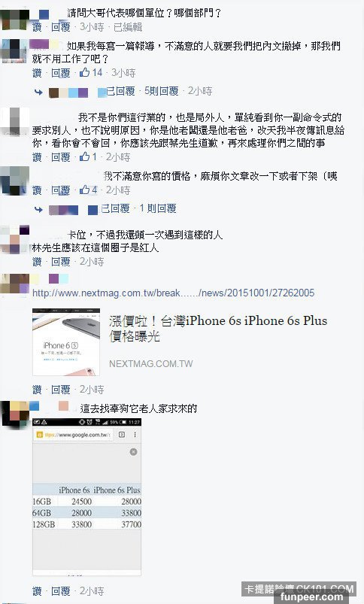This screenshot has height=604, width=364.
Task: Click 讚 below the price table image
Action: [37, 591]
